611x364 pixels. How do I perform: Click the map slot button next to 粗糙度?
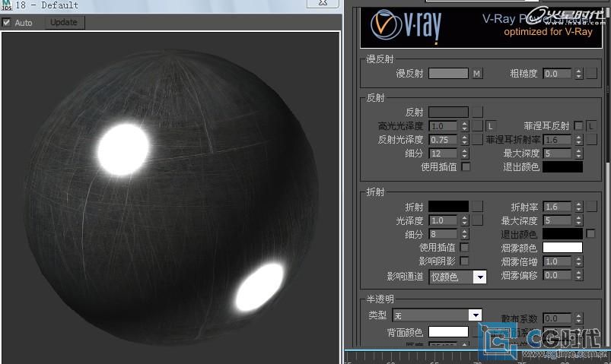591,73
